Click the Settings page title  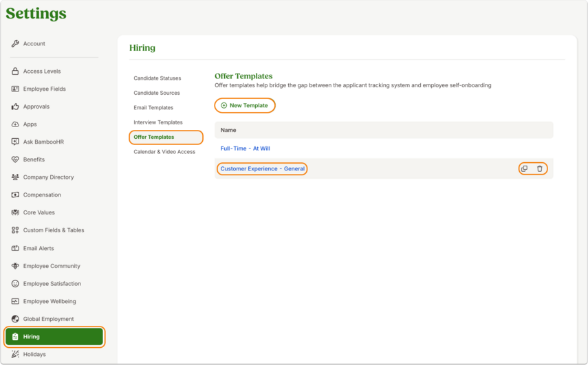click(x=36, y=14)
